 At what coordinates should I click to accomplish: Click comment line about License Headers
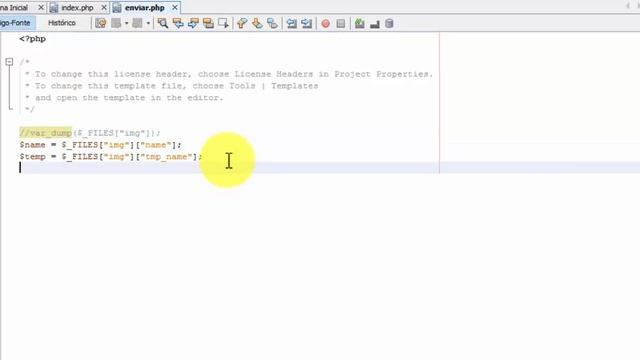pos(229,74)
